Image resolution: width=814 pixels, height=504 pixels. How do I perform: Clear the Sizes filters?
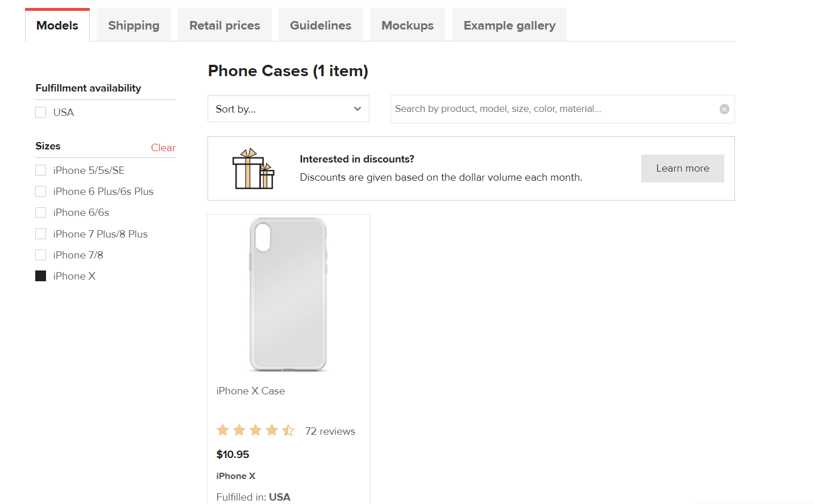(x=163, y=148)
